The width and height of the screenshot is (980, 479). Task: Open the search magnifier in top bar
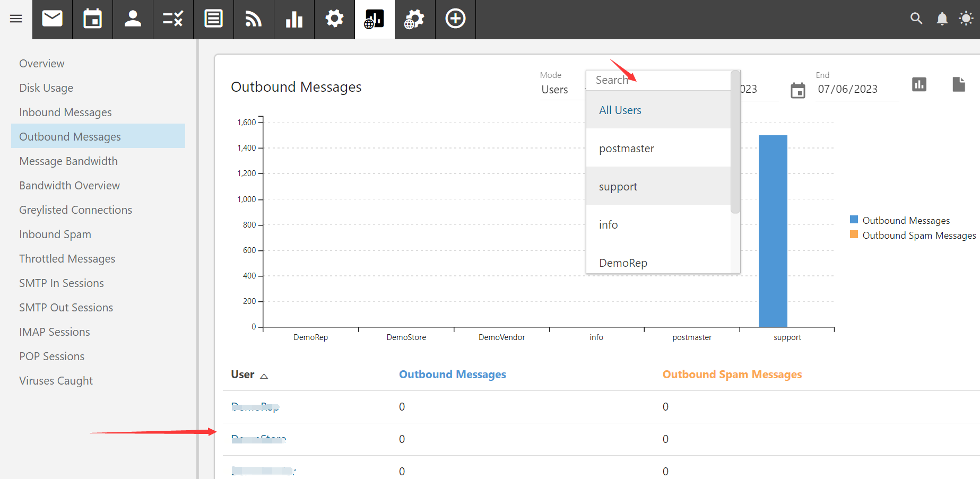[916, 19]
